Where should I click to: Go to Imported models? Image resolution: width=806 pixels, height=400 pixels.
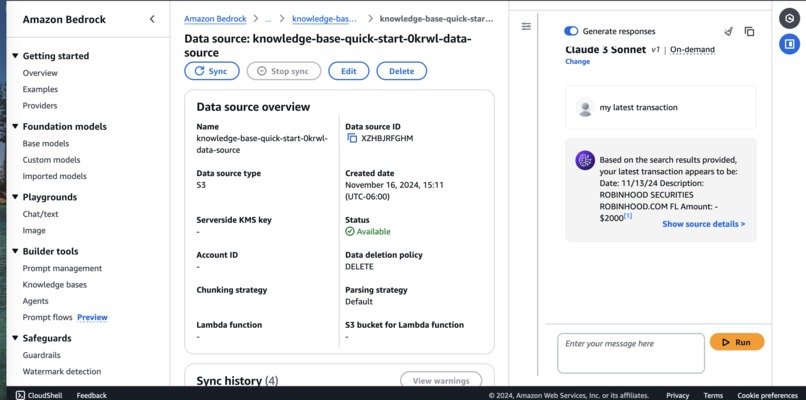coord(54,176)
